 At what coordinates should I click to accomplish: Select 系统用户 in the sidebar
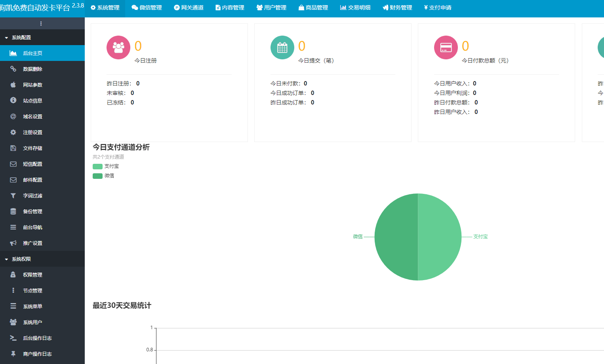(x=32, y=322)
